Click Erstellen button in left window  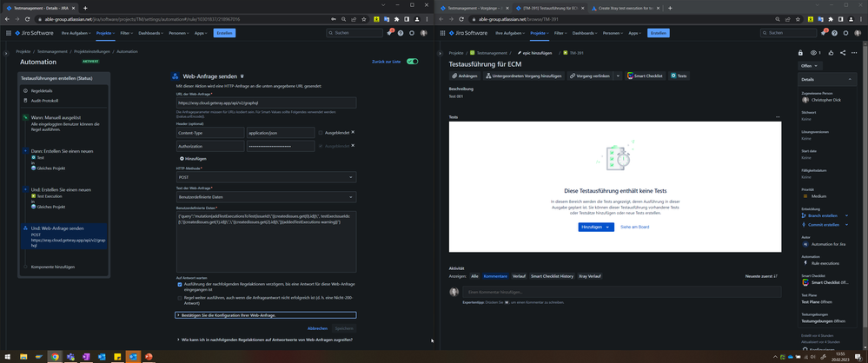[x=224, y=33]
